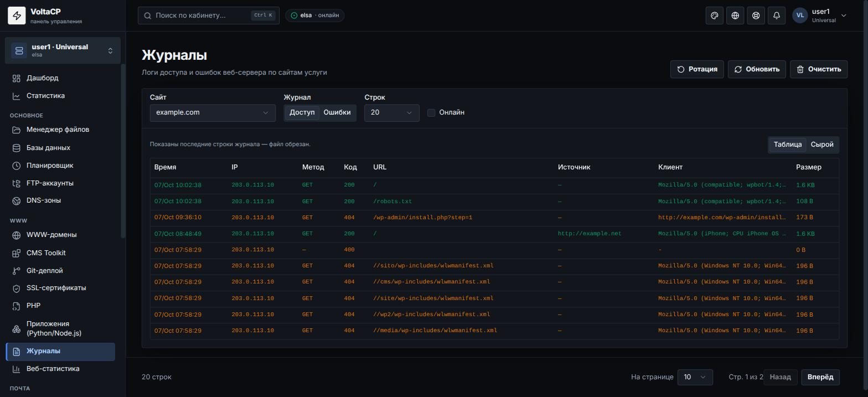Open the Сайт example.com dropdown
This screenshot has width=868, height=397.
click(213, 112)
